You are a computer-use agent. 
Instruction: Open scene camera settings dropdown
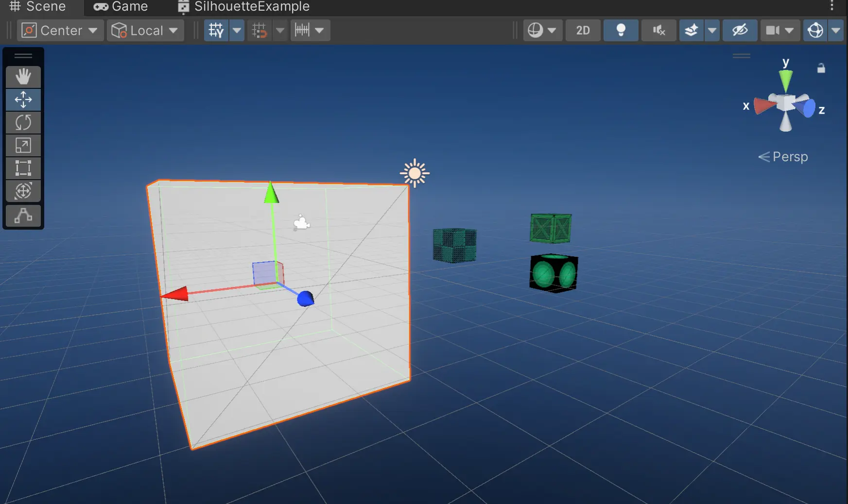(x=779, y=30)
